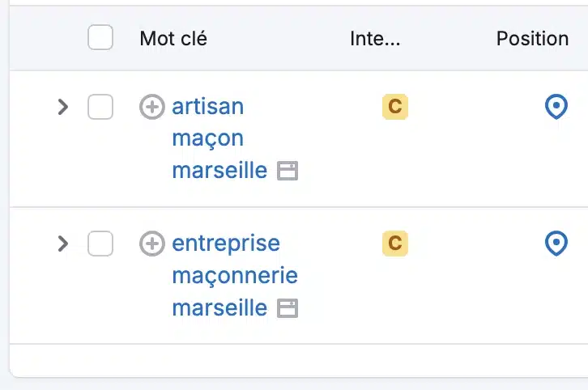Add artisan maçon marseille keyword via plus icon

[x=152, y=107]
